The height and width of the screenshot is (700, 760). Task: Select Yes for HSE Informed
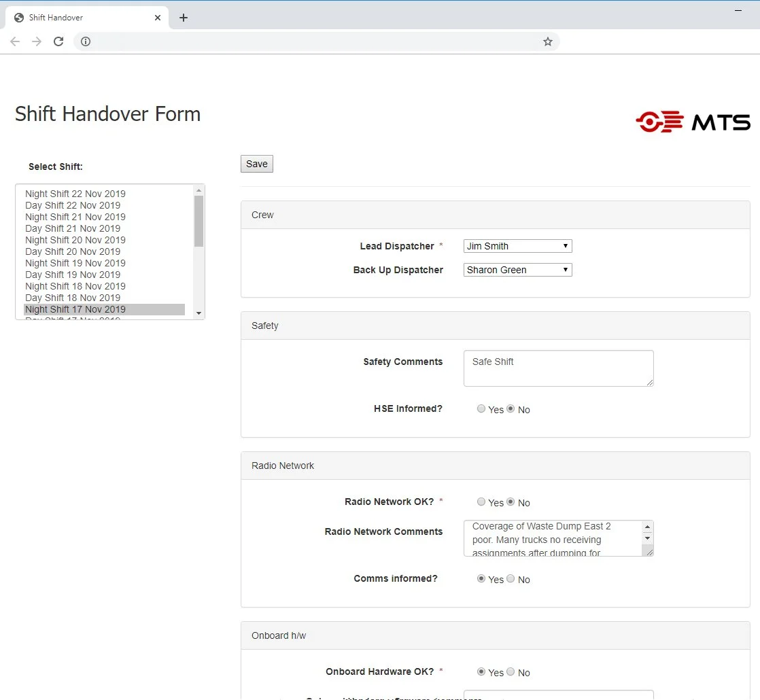(482, 409)
